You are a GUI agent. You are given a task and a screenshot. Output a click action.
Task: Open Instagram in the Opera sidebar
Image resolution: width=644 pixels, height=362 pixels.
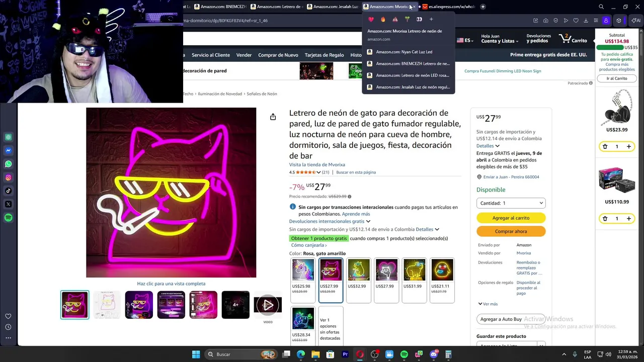(9, 177)
